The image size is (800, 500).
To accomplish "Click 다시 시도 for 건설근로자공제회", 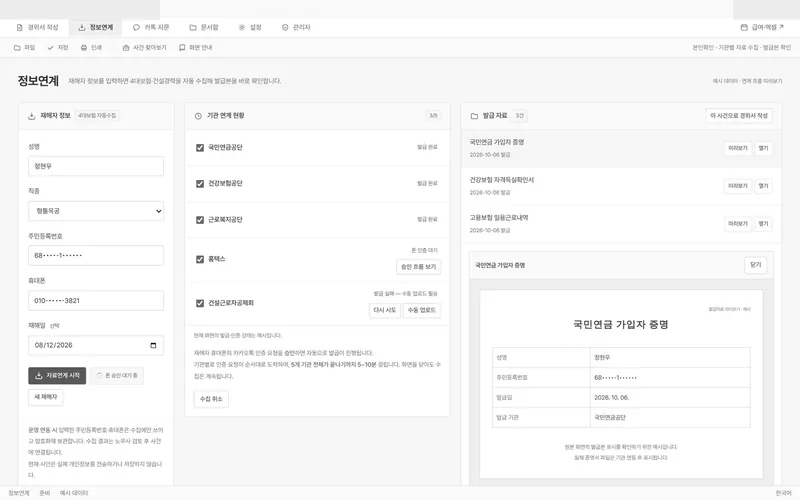I will coord(385,310).
